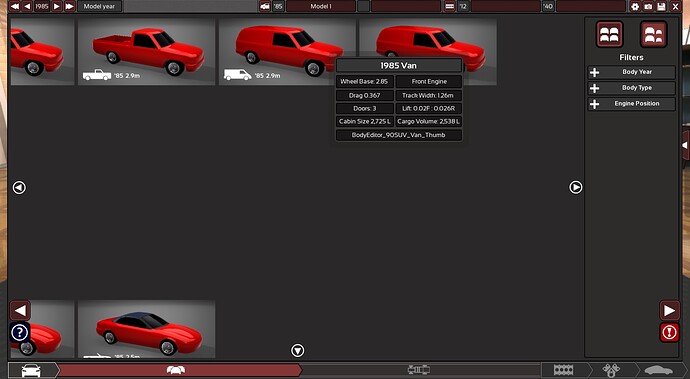Click the Cabin Size 2,725 L value
Image resolution: width=690 pixels, height=379 pixels.
[364, 121]
